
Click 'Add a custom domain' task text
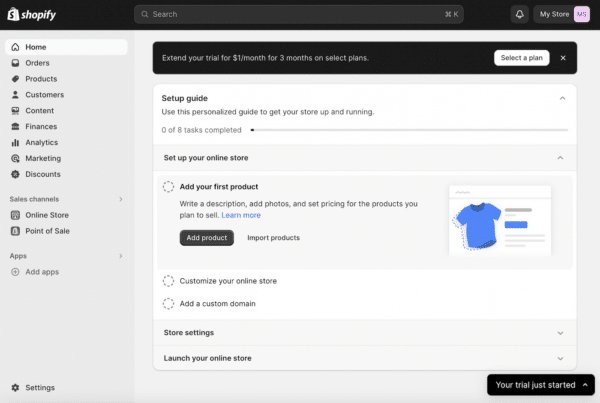pyautogui.click(x=217, y=303)
